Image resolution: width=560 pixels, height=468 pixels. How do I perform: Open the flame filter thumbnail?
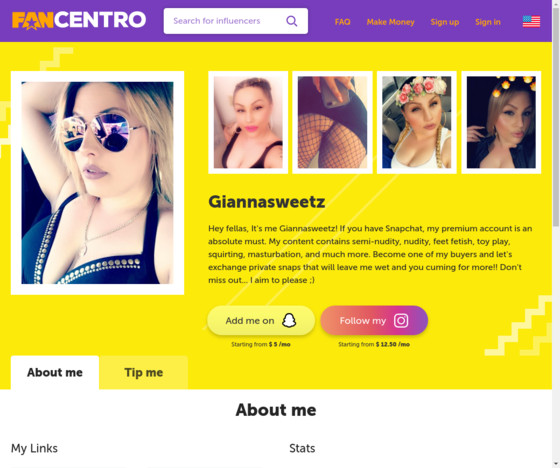pos(501,122)
